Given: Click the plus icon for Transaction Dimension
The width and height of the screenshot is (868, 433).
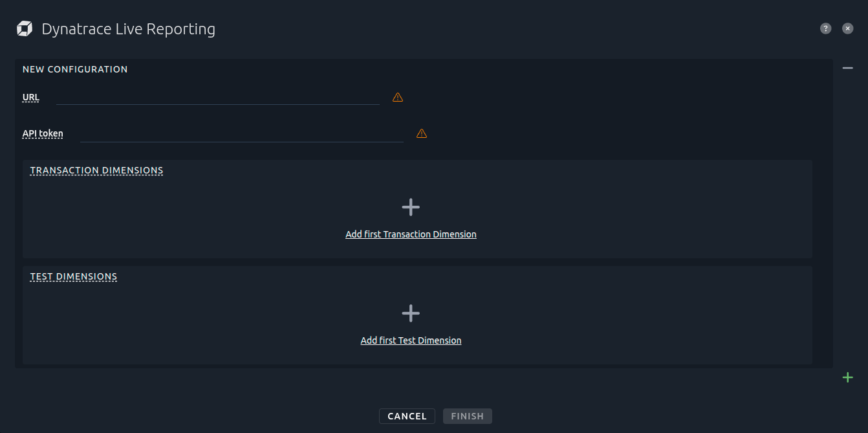Looking at the screenshot, I should [411, 207].
